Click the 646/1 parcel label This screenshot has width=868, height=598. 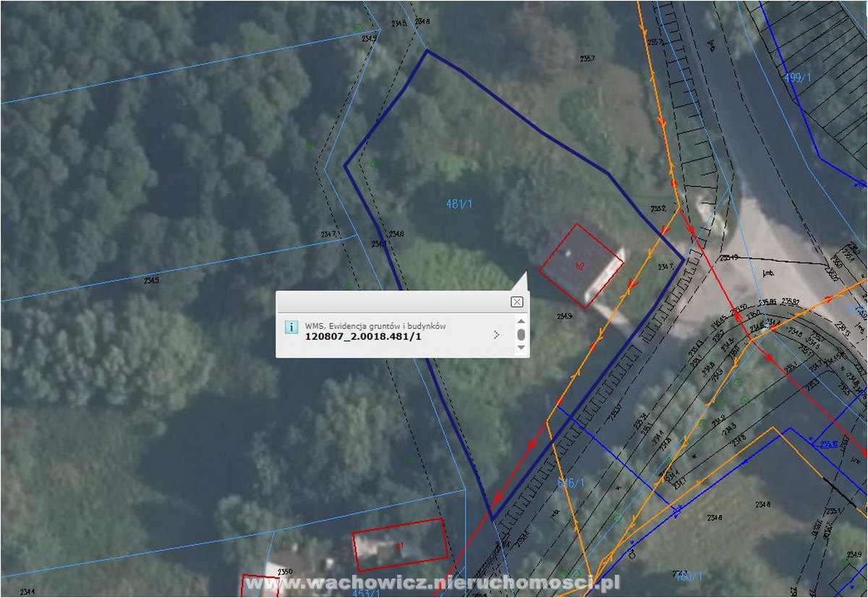[x=570, y=483]
